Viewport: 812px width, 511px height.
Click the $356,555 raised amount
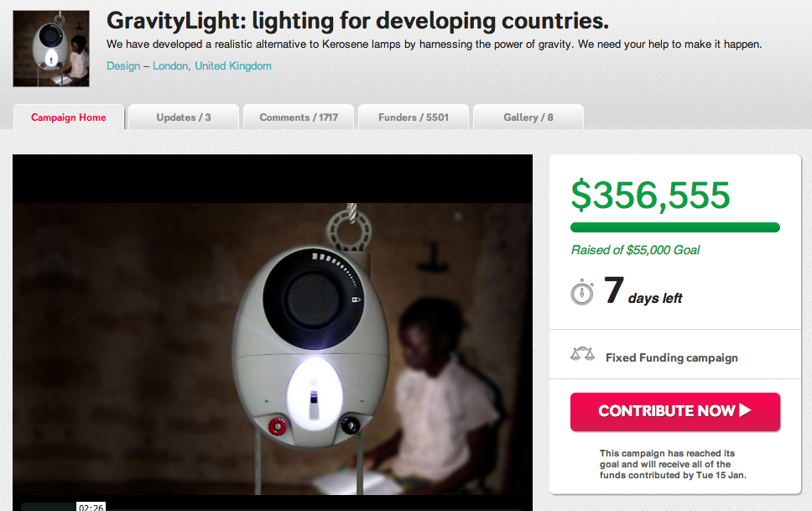(x=650, y=196)
